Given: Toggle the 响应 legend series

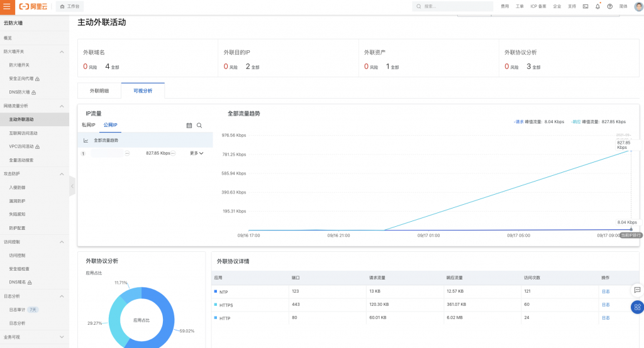Looking at the screenshot, I should 576,122.
